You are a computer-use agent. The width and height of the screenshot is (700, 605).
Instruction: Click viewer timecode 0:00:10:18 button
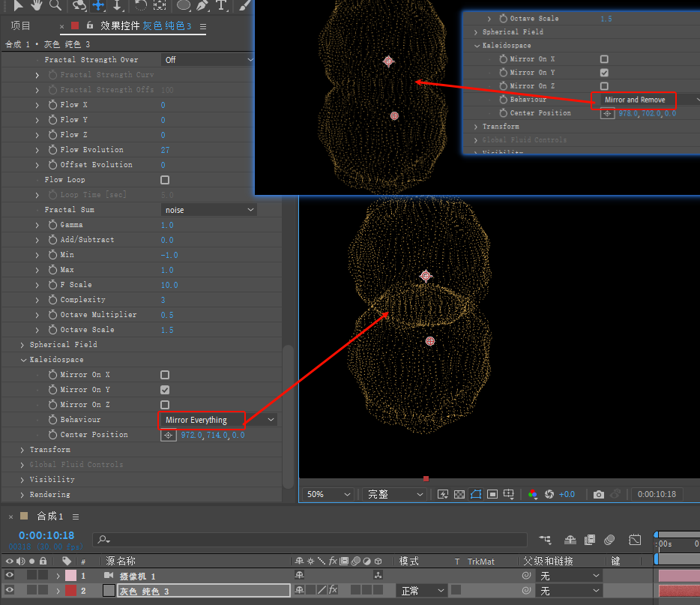[657, 494]
